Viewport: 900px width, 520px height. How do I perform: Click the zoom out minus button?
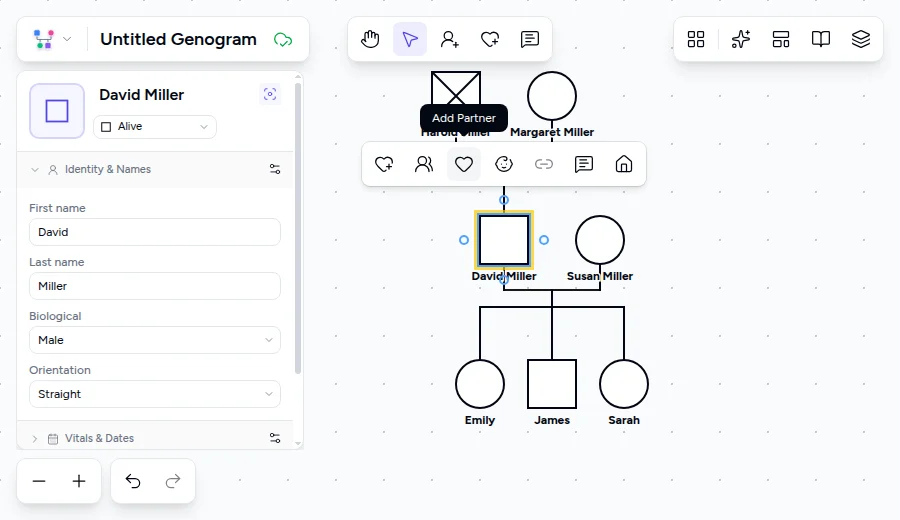point(39,481)
